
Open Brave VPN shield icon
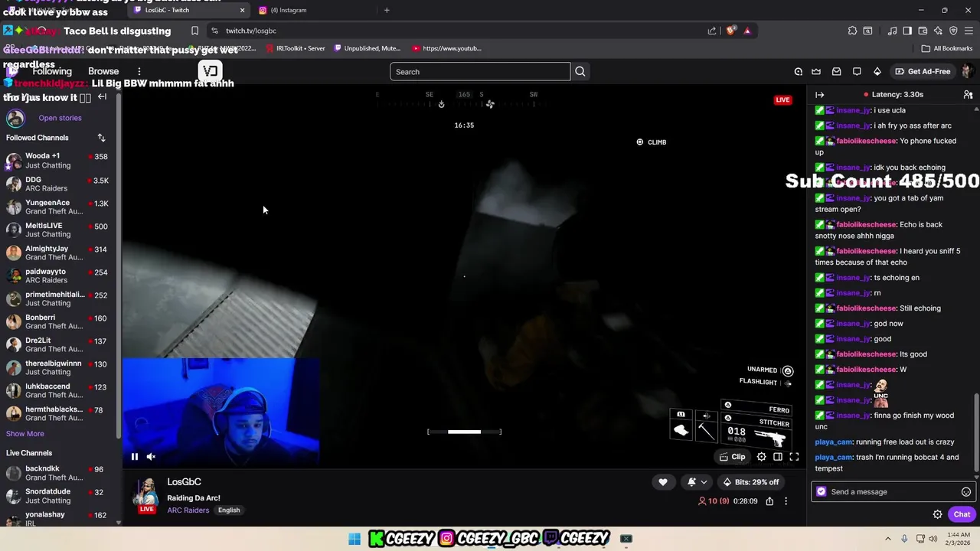click(x=953, y=31)
